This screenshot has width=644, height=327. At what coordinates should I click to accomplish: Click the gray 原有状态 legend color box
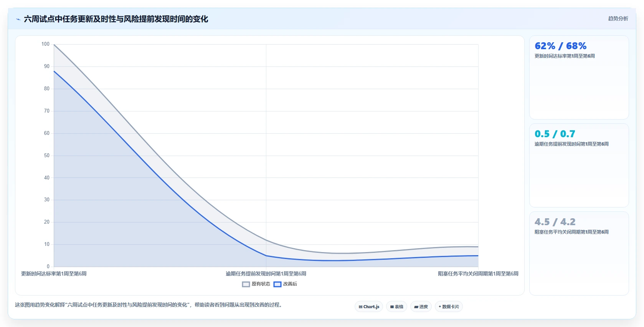tap(246, 284)
